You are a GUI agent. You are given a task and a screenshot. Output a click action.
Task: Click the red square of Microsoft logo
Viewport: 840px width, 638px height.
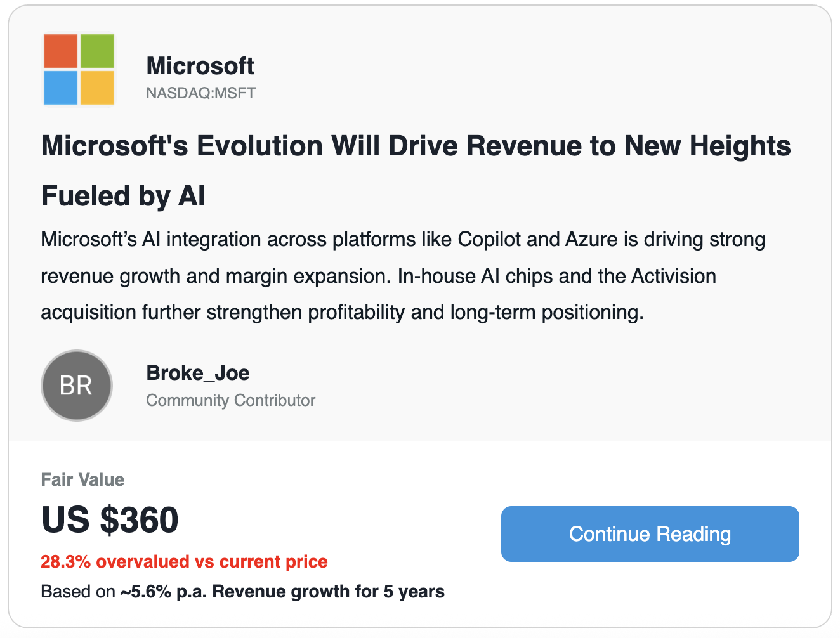pos(60,51)
